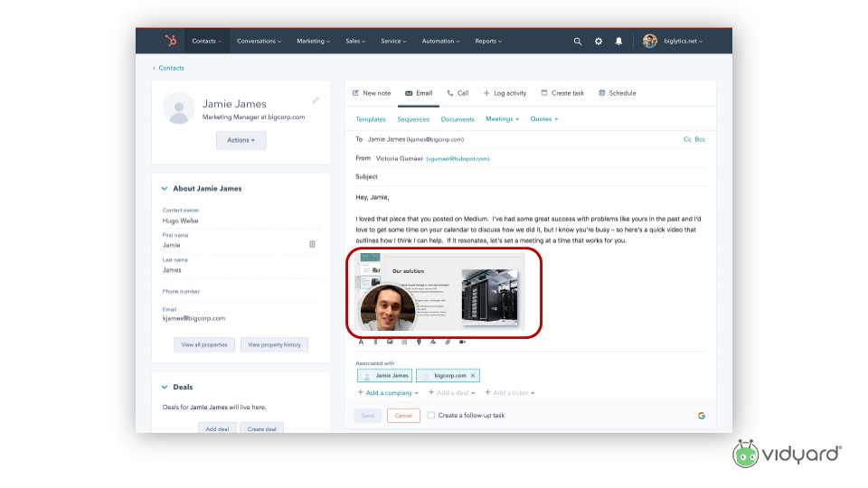The image size is (868, 488).
Task: Open the Actions dropdown button
Action: pos(241,140)
